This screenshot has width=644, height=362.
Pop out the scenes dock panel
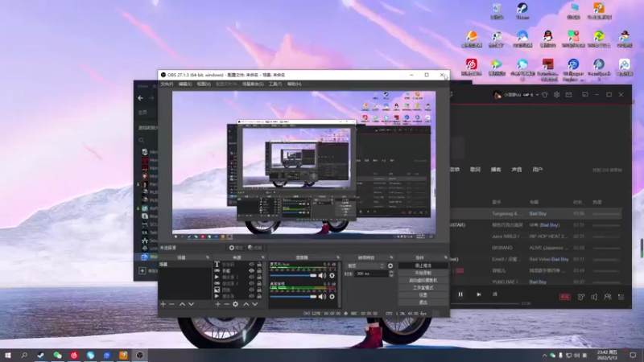pyautogui.click(x=208, y=257)
